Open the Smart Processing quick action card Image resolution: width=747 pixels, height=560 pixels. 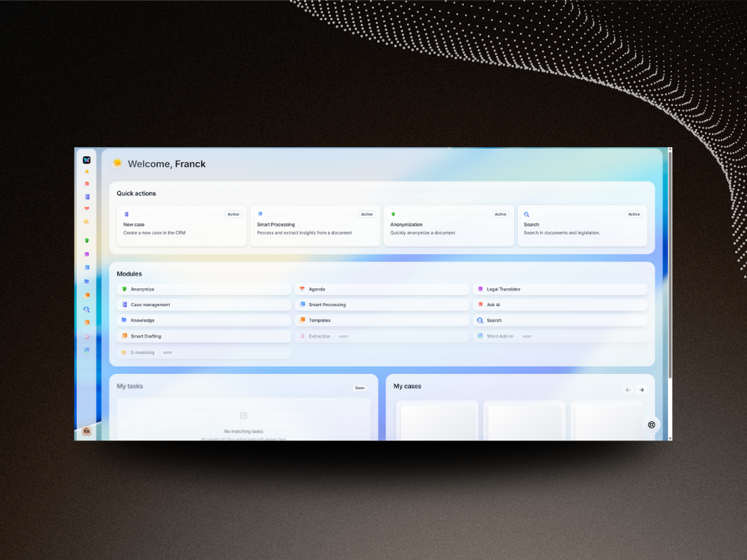(314, 225)
